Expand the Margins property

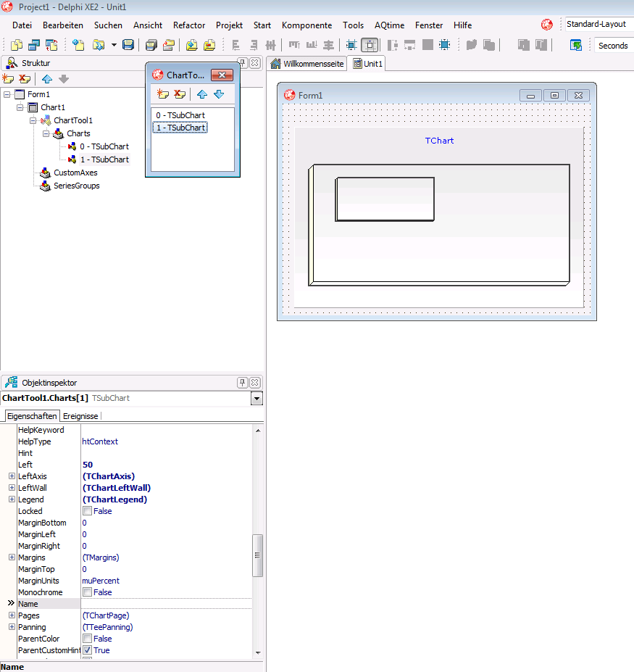(x=12, y=557)
